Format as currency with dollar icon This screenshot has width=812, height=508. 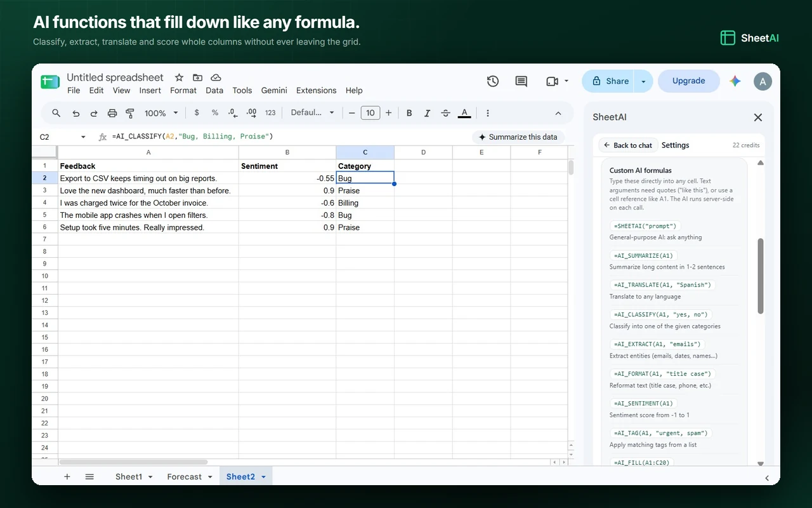pyautogui.click(x=197, y=113)
